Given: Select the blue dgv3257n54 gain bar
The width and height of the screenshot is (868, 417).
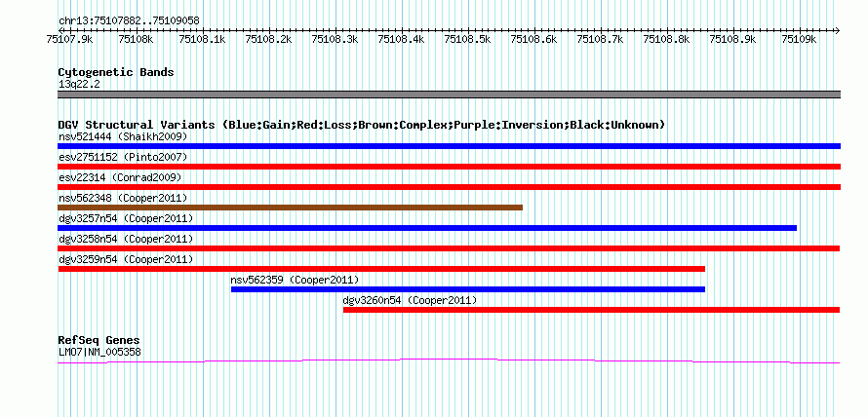Looking at the screenshot, I should coord(427,228).
